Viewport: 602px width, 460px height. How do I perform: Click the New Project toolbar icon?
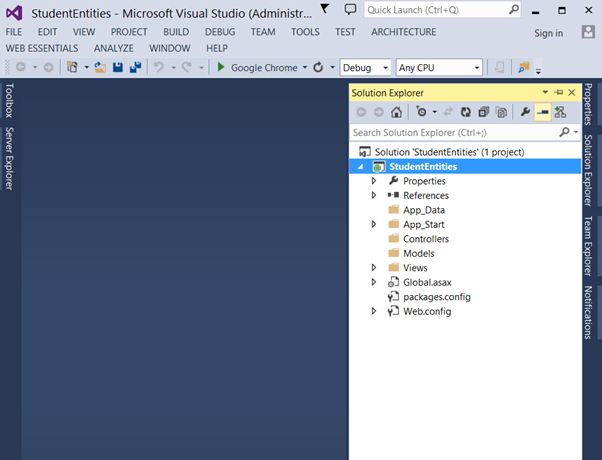pos(72,67)
